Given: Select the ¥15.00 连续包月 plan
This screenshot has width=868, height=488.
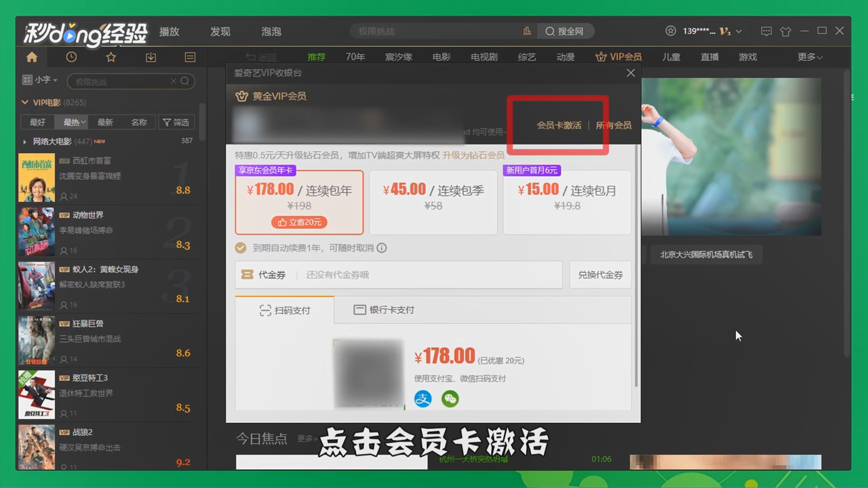Looking at the screenshot, I should (x=567, y=202).
